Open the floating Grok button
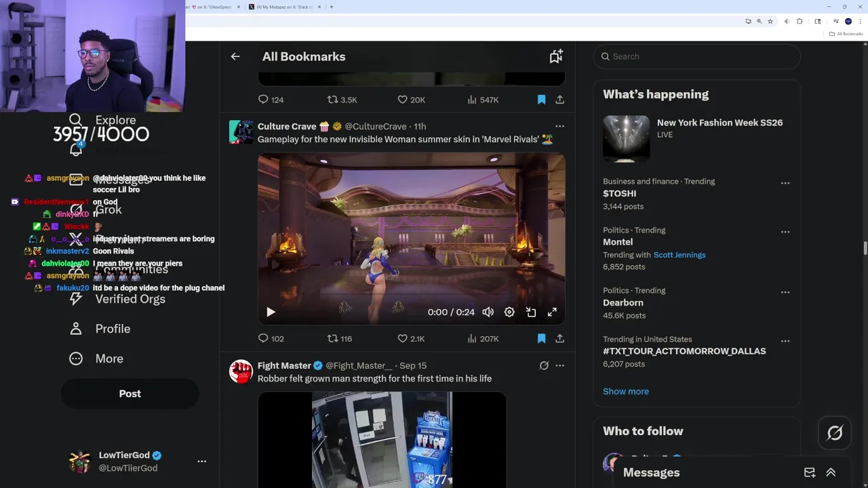Image resolution: width=868 pixels, height=488 pixels. pyautogui.click(x=835, y=432)
